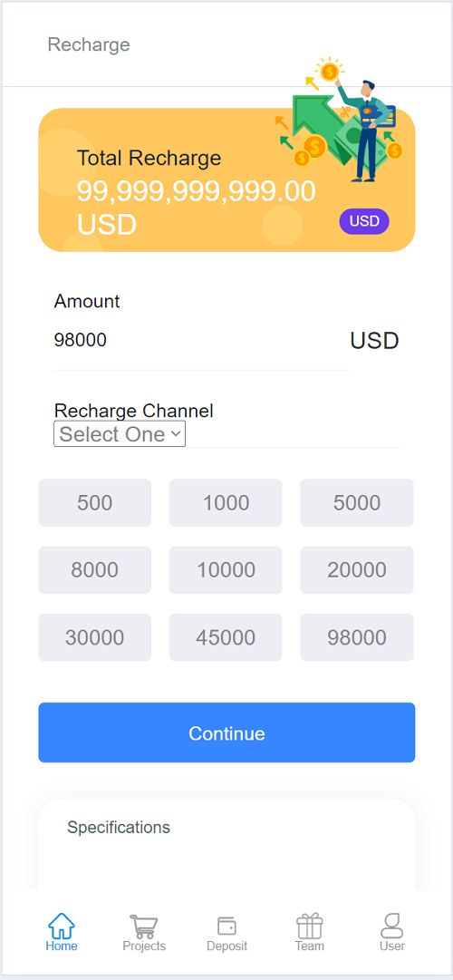Open the Deposit wallet icon
This screenshot has height=980, width=453.
pyautogui.click(x=226, y=926)
